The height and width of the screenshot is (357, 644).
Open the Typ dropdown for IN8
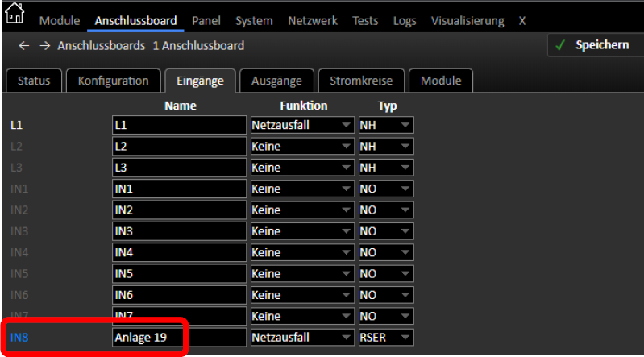385,337
